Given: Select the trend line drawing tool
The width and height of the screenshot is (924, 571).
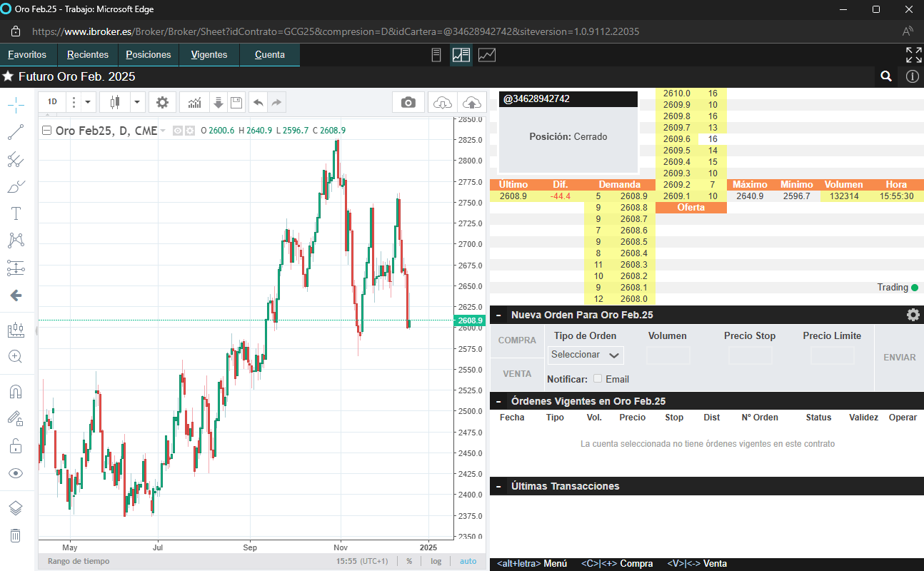Looking at the screenshot, I should click(x=15, y=131).
